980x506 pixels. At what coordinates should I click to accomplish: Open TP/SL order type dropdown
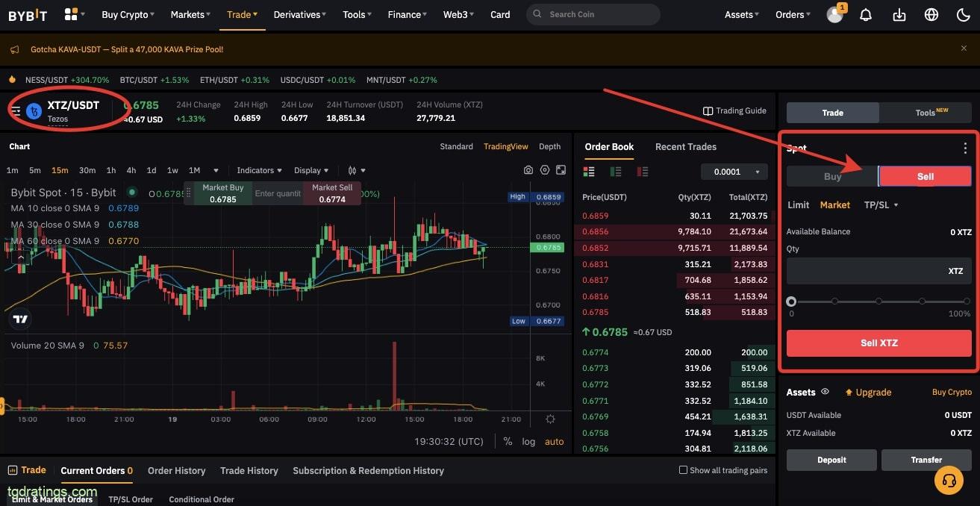[881, 204]
